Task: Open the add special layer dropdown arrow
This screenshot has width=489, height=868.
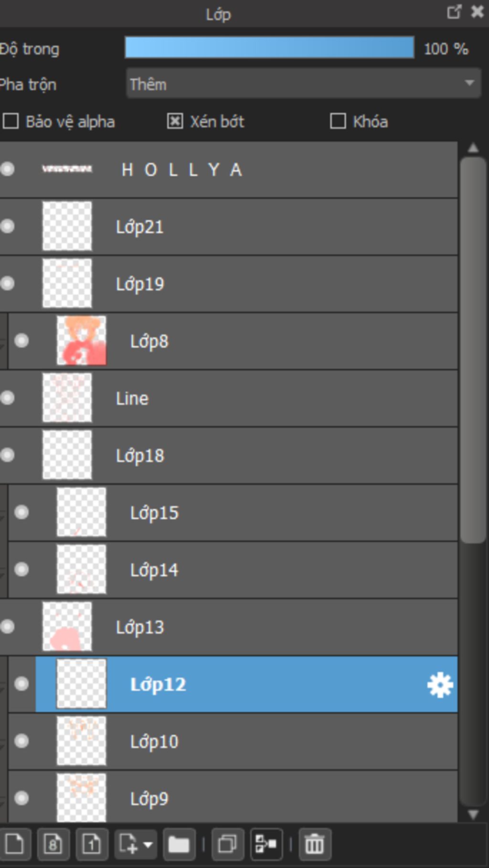Action: click(x=148, y=845)
